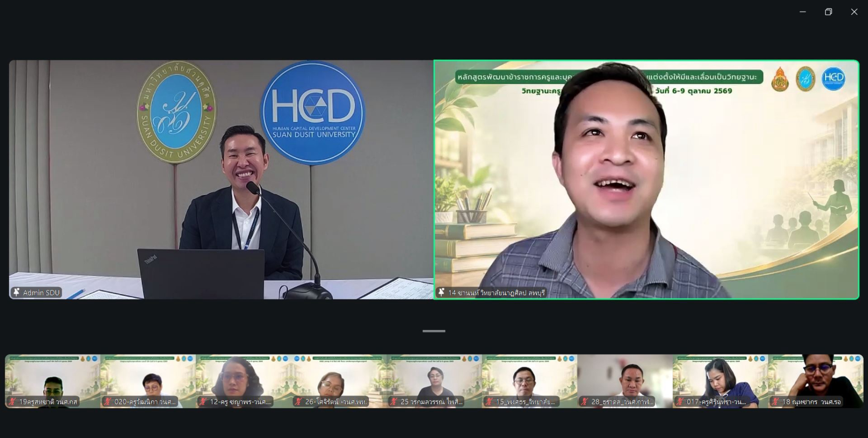The image size is (868, 438).
Task: Open the video thumbnail of participant 020
Action: (148, 381)
